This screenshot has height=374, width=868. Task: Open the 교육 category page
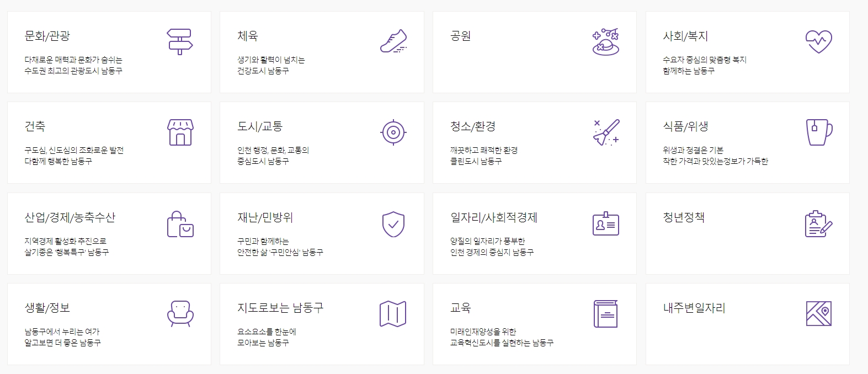tap(534, 324)
